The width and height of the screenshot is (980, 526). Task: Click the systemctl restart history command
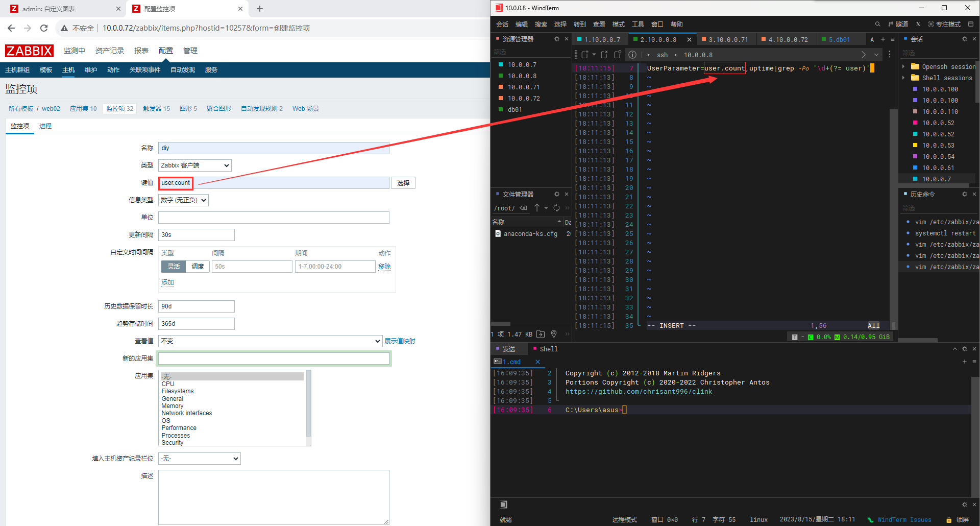[x=945, y=233]
